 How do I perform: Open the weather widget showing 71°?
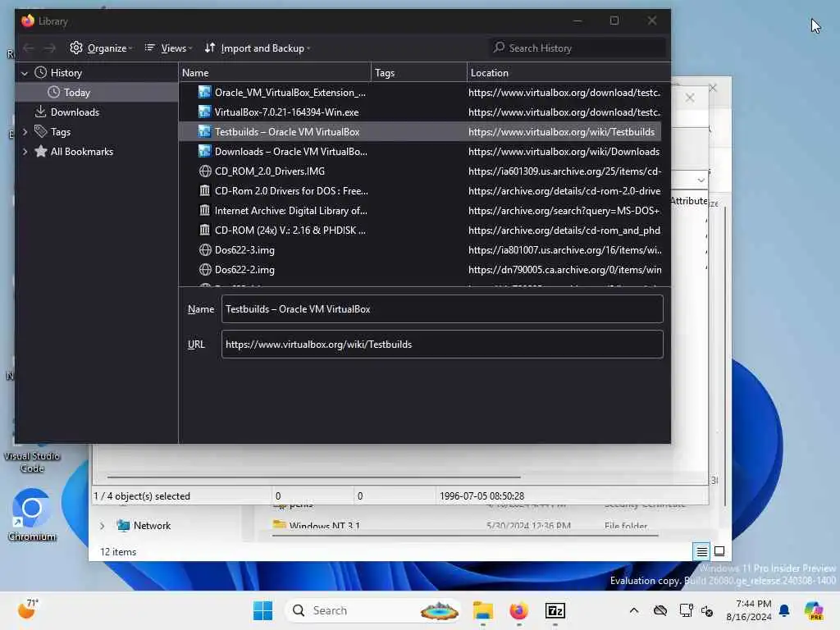pyautogui.click(x=28, y=610)
